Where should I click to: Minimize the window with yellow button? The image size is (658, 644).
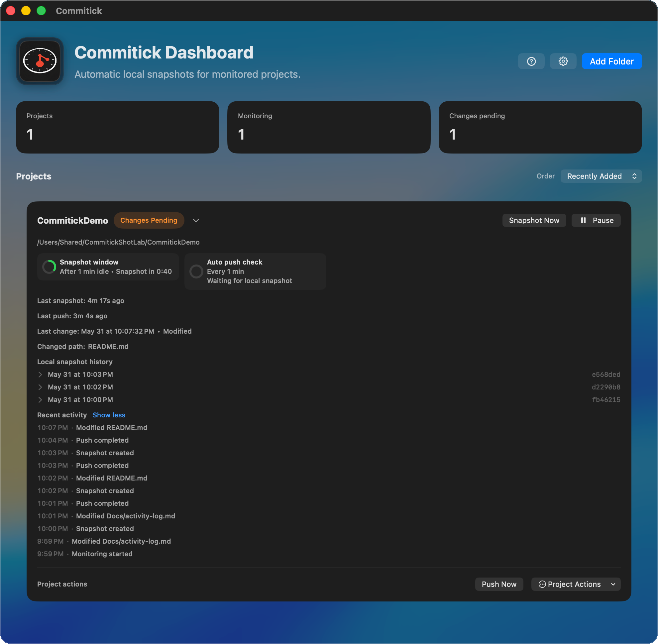[26, 11]
